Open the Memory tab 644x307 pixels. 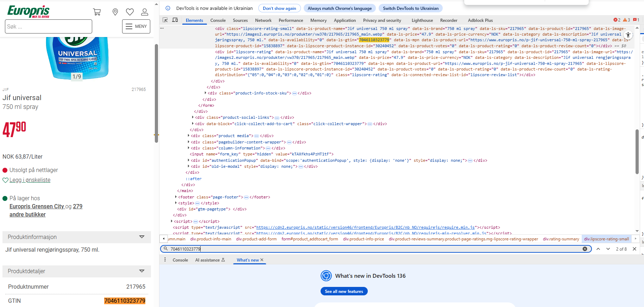pyautogui.click(x=318, y=20)
